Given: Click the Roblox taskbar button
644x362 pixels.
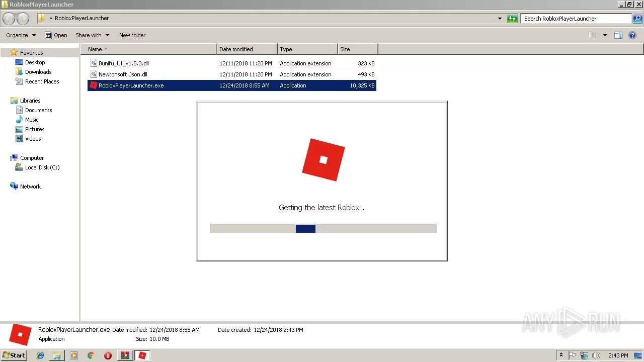Looking at the screenshot, I should pyautogui.click(x=142, y=355).
